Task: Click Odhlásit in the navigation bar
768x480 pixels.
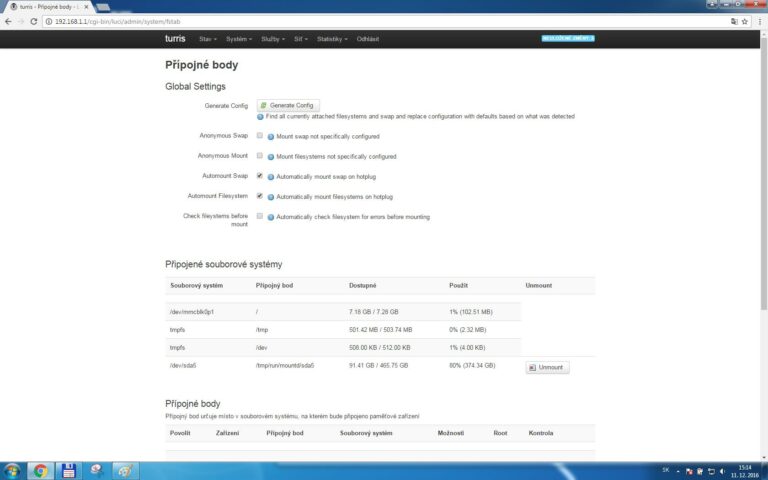Action: click(x=367, y=39)
